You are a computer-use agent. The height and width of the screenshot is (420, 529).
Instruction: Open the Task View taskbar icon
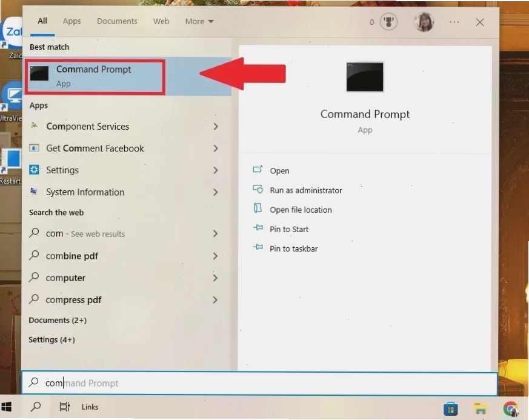tap(64, 407)
